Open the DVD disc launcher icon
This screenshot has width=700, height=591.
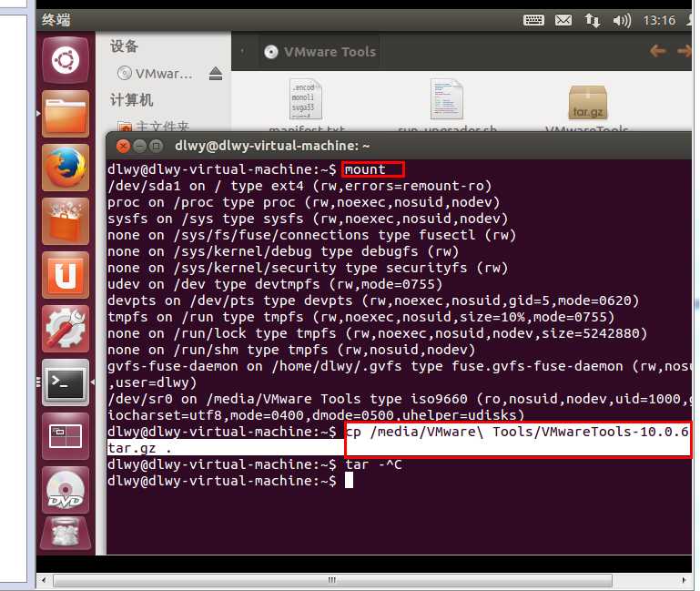[x=66, y=490]
